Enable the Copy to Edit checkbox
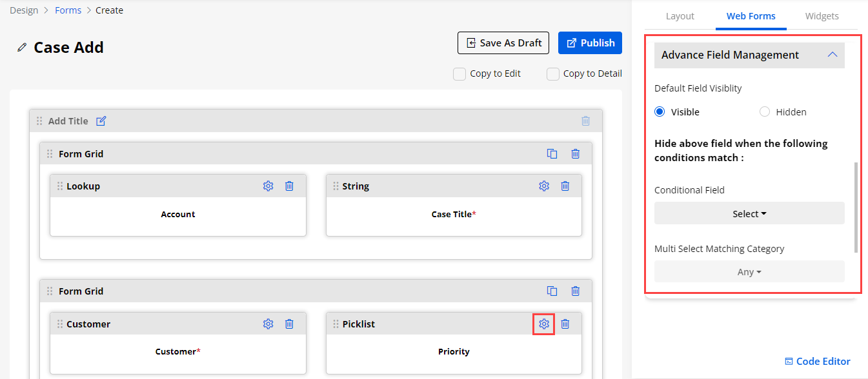This screenshot has width=868, height=379. click(459, 74)
